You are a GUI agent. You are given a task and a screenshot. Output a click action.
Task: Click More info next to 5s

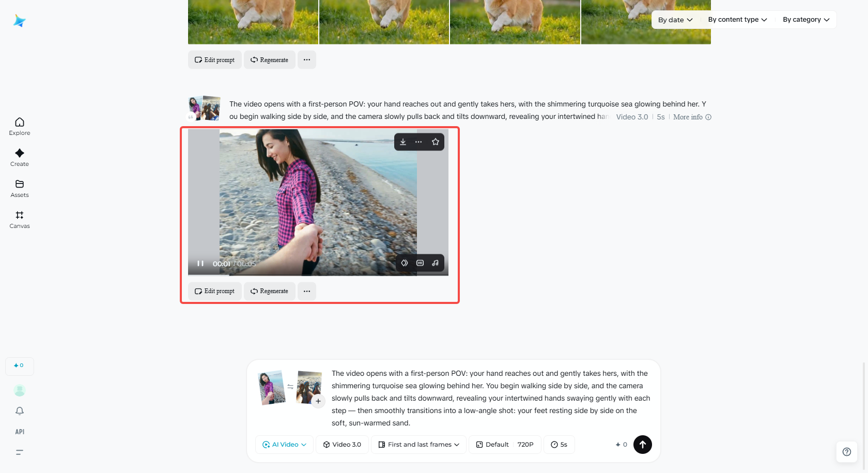(692, 117)
